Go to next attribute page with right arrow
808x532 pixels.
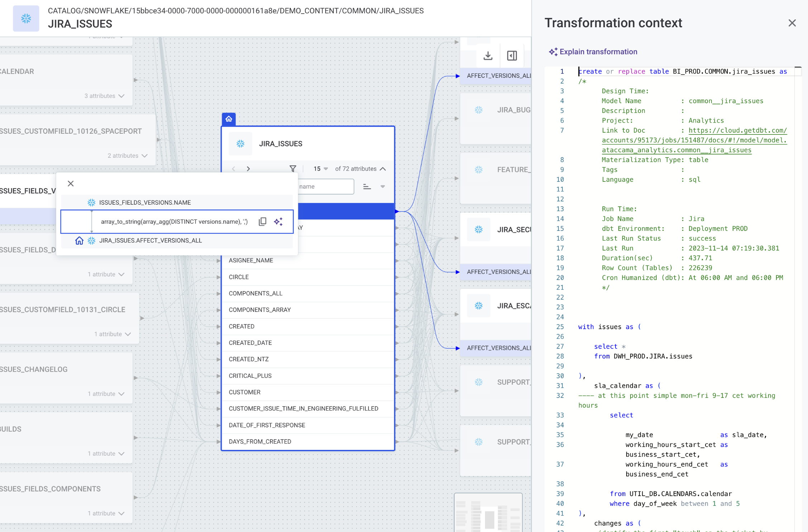point(248,168)
